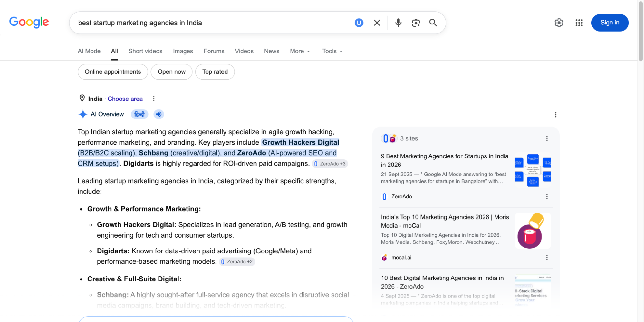Switch AI Overview to Hindi

click(139, 114)
